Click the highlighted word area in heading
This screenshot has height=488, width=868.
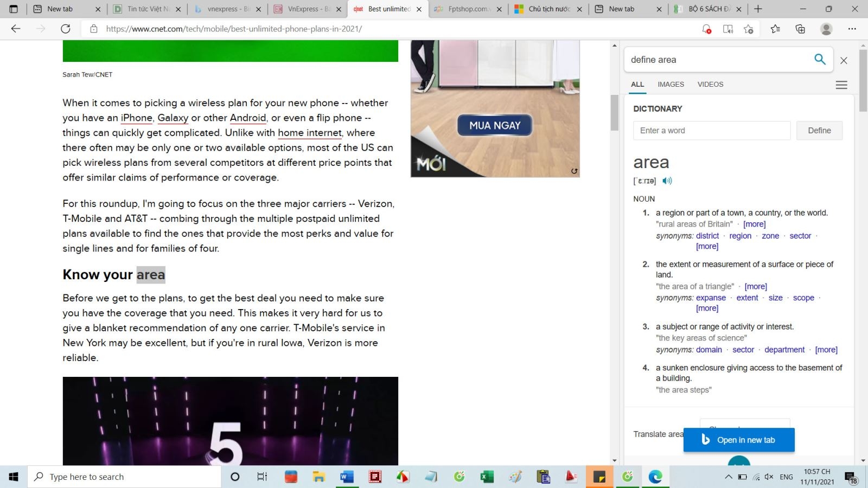[151, 274]
